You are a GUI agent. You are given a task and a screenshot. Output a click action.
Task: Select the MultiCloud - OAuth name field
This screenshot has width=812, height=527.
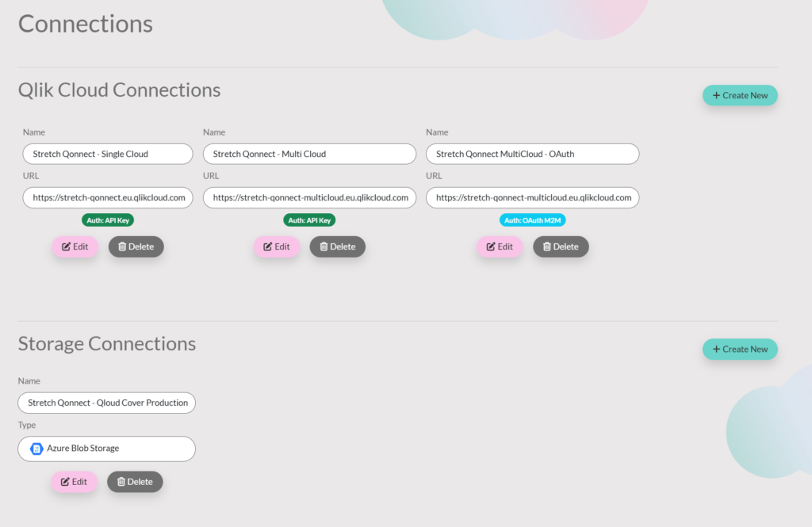click(x=532, y=154)
